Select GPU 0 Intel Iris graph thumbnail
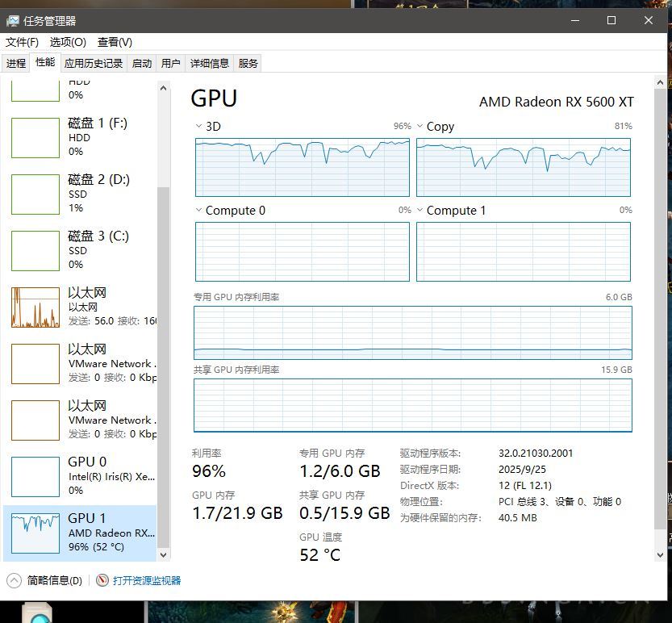This screenshot has height=623, width=672. point(35,476)
